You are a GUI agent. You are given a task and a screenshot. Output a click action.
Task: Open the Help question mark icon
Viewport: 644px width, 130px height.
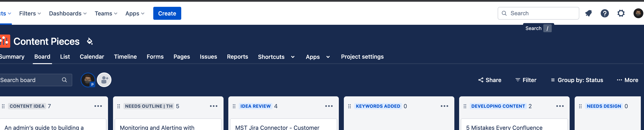604,13
